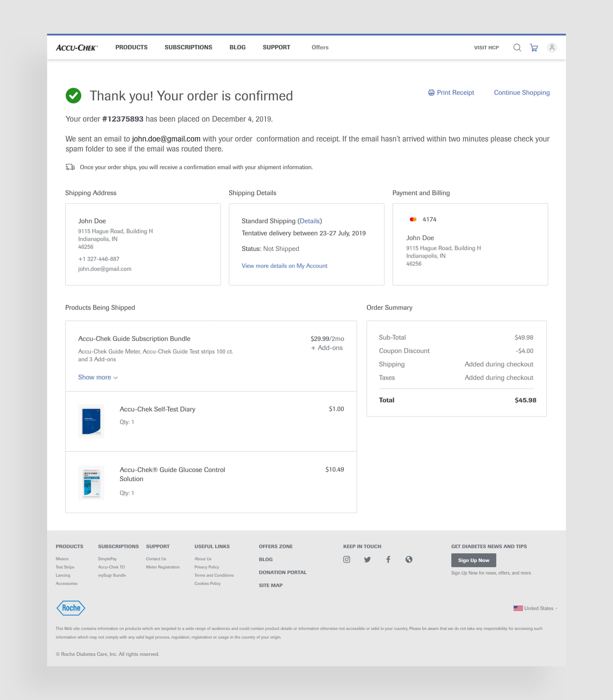Open Cookies Policy footer link
This screenshot has width=613, height=700.
[x=207, y=583]
